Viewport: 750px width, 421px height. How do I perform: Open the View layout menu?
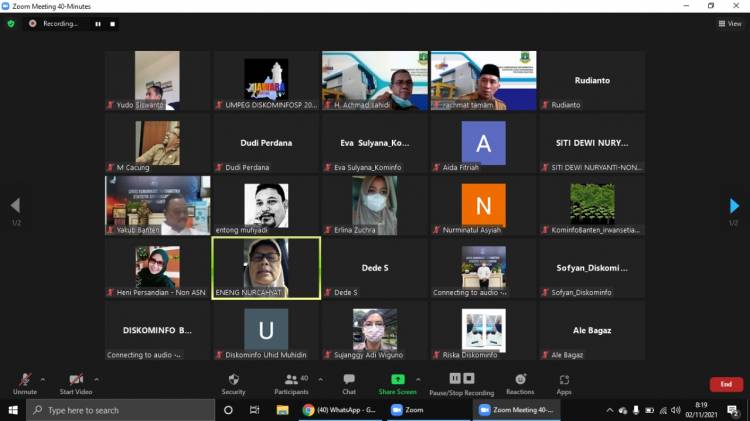[730, 23]
